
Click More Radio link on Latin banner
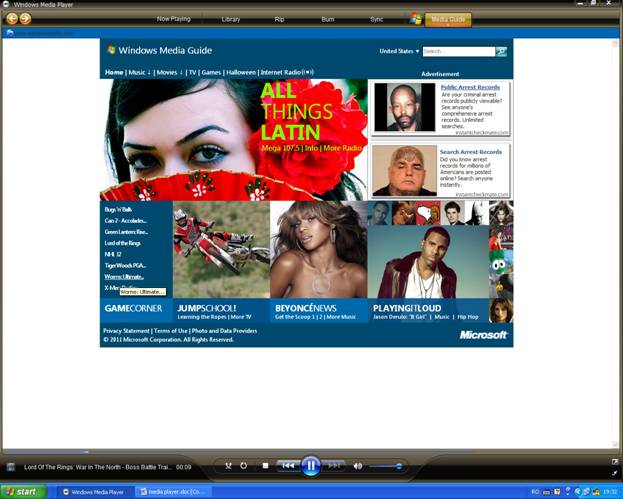coord(342,148)
